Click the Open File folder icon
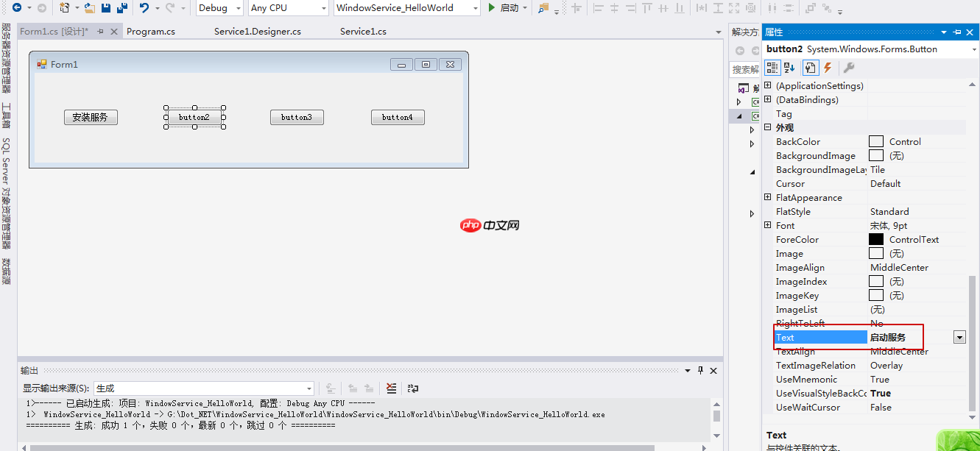This screenshot has width=980, height=451. 90,8
